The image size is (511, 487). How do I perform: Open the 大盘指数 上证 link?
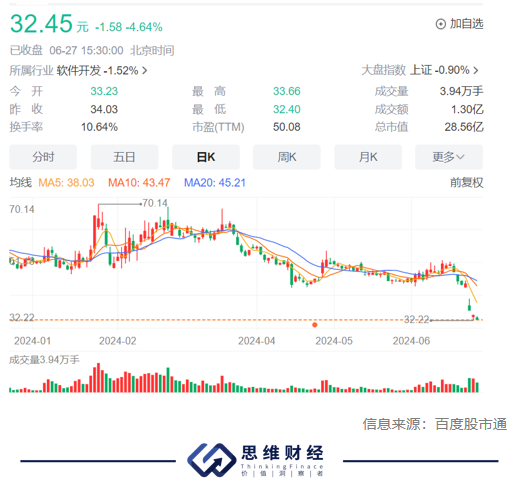[416, 70]
